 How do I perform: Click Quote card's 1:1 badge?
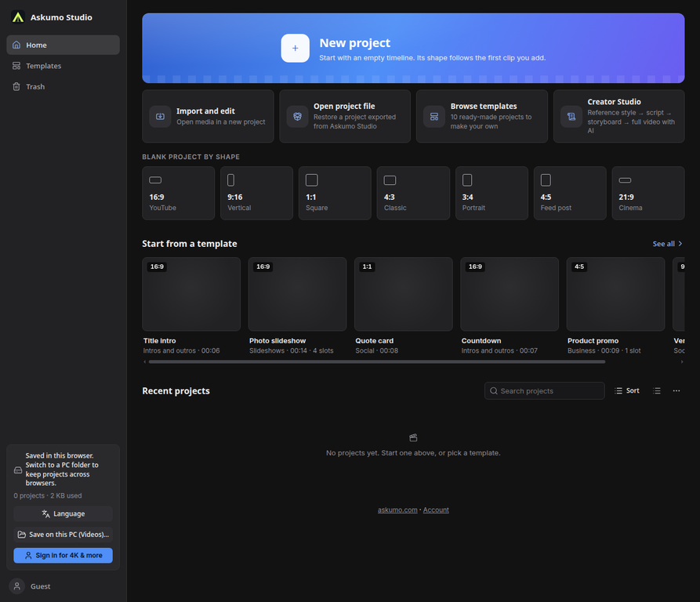click(x=367, y=267)
